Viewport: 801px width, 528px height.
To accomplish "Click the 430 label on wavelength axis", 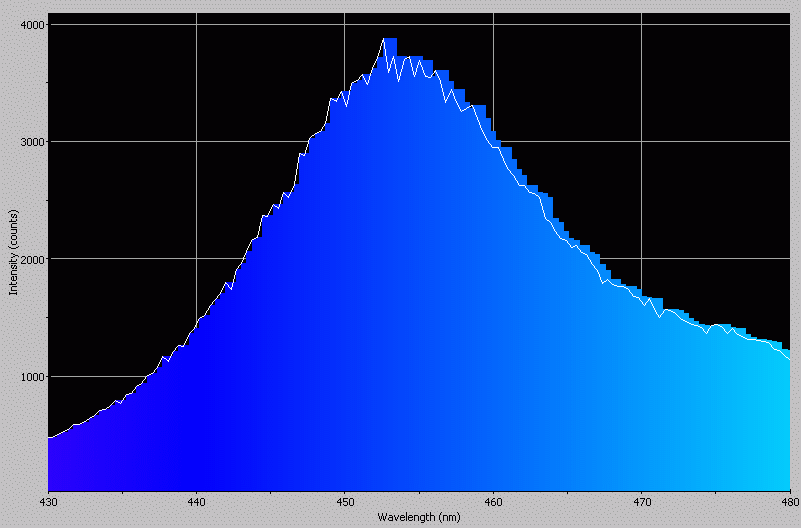I will [48, 503].
